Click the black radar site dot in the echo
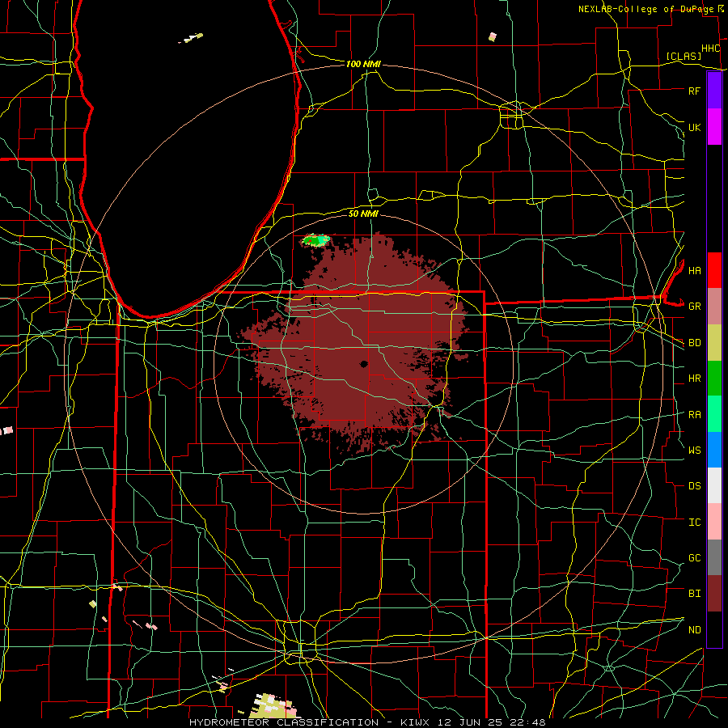728x728 pixels. click(363, 364)
